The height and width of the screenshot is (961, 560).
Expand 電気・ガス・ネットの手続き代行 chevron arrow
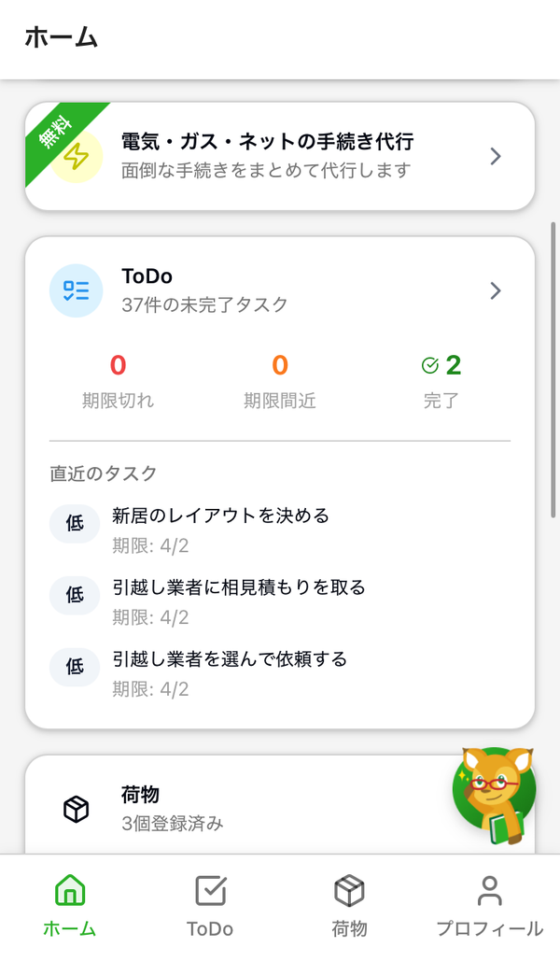496,157
